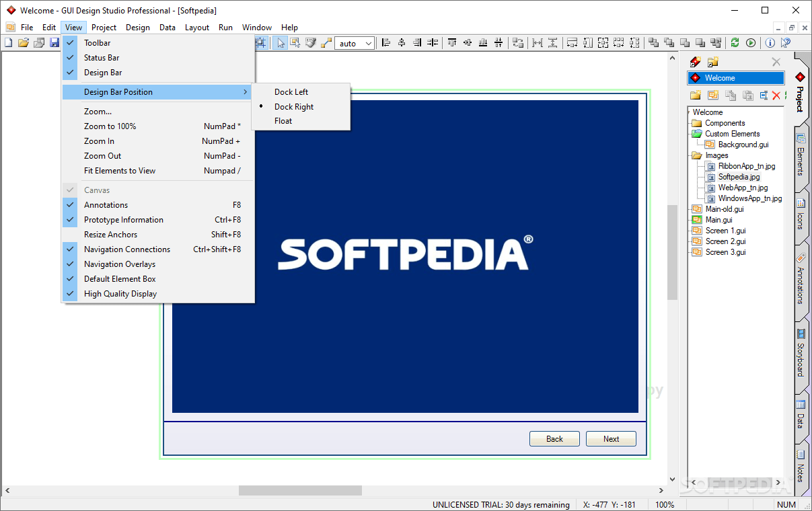
Task: Collapse the Custom Elements folder
Action: point(697,134)
